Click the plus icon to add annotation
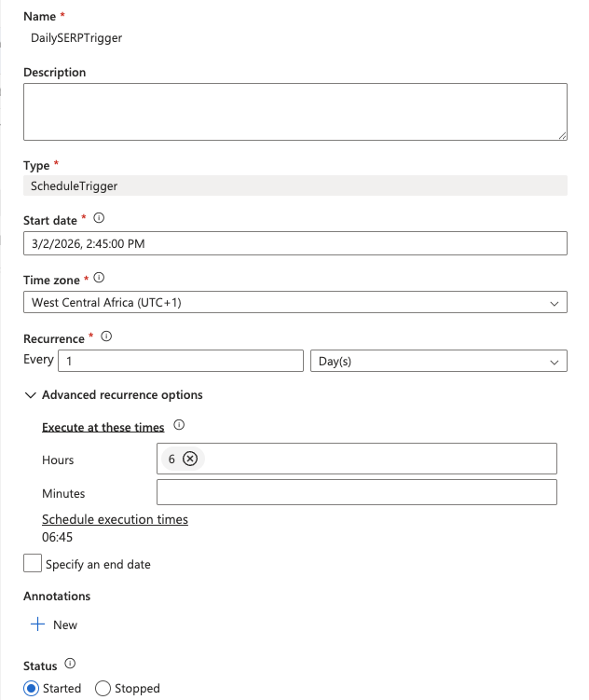Image resolution: width=589 pixels, height=700 pixels. pyautogui.click(x=38, y=625)
